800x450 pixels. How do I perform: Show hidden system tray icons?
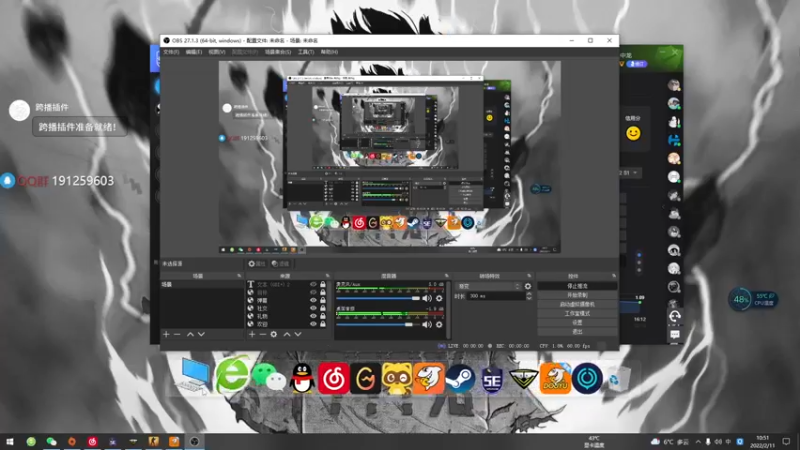(697, 442)
